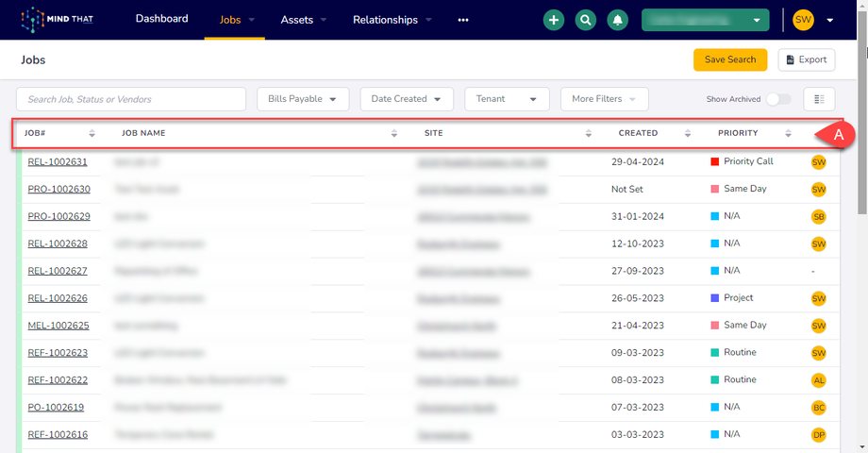This screenshot has width=868, height=453.
Task: Click SW avatar on PRO-1002630 row
Action: 819,190
